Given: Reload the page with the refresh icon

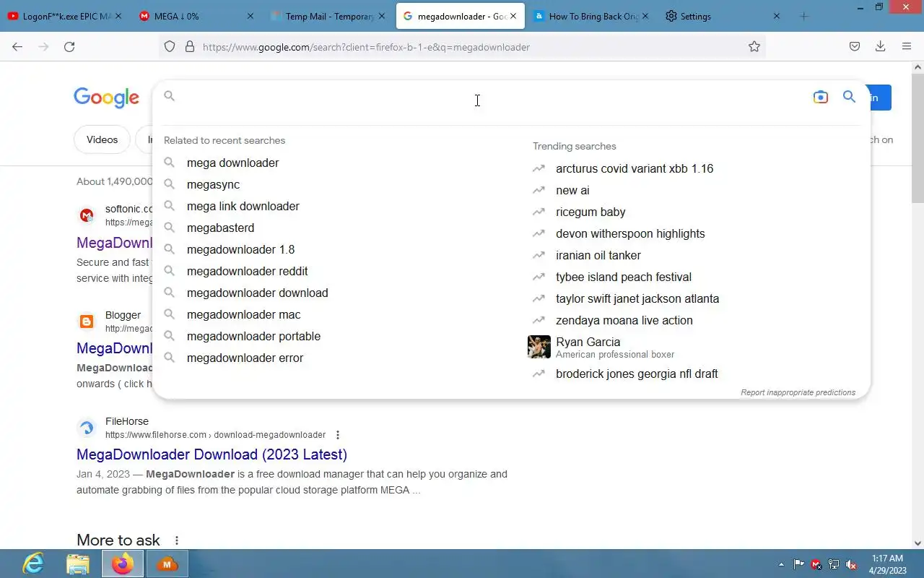Looking at the screenshot, I should pyautogui.click(x=69, y=47).
